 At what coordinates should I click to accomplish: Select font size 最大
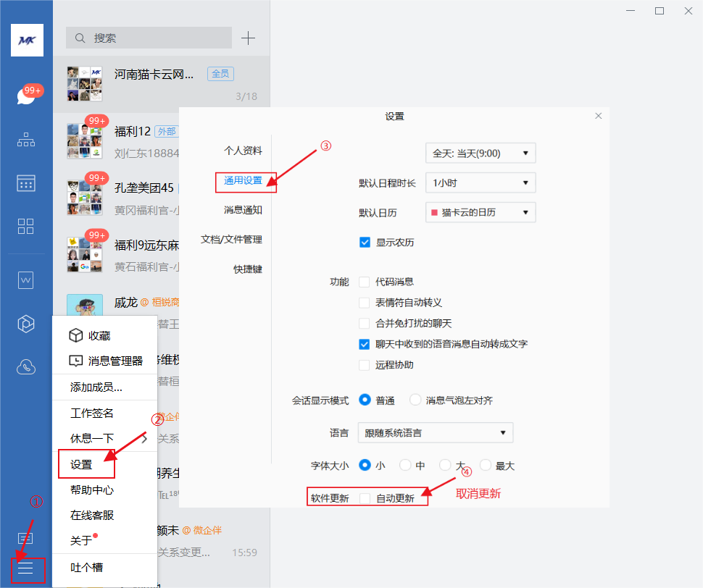pyautogui.click(x=485, y=466)
